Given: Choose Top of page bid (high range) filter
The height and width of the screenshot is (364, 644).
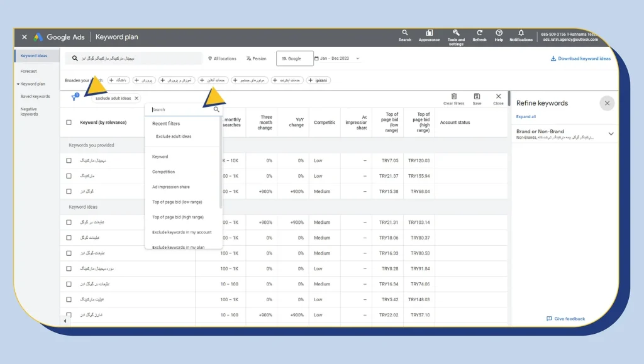Looking at the screenshot, I should point(178,217).
